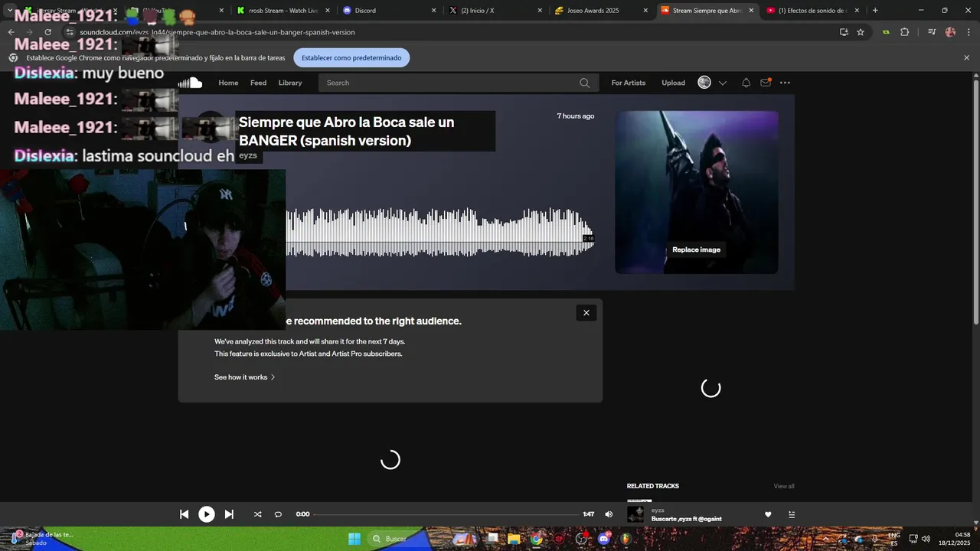
Task: Click Establecer como predeterminado button
Action: (351, 58)
